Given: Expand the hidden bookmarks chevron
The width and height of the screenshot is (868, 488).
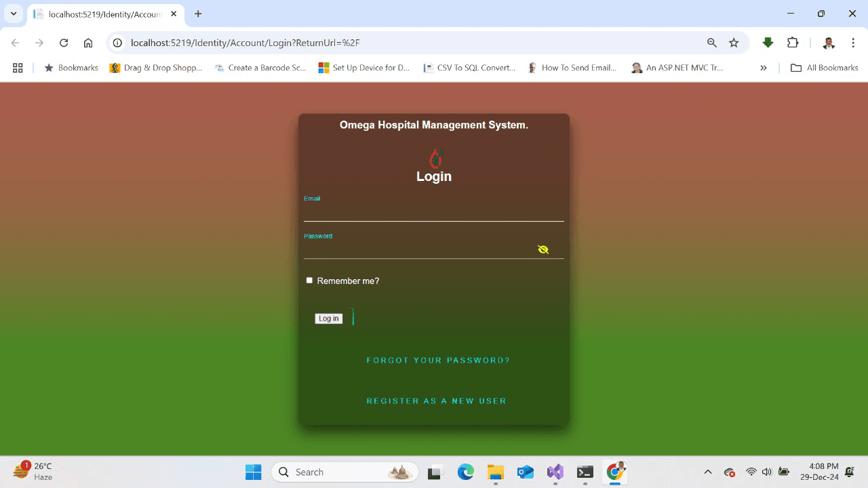Looking at the screenshot, I should click(x=764, y=68).
